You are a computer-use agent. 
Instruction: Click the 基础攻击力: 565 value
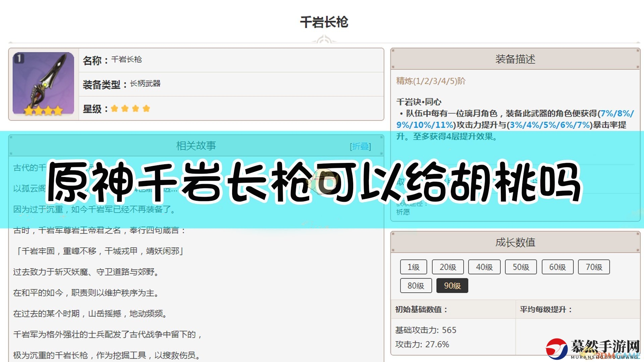[x=426, y=330]
